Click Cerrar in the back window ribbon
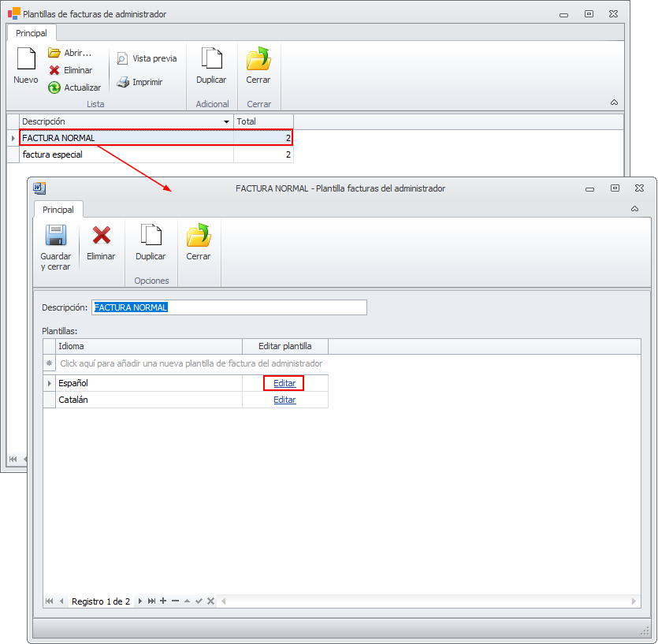Viewport: 658px width, 644px height. coord(258,65)
